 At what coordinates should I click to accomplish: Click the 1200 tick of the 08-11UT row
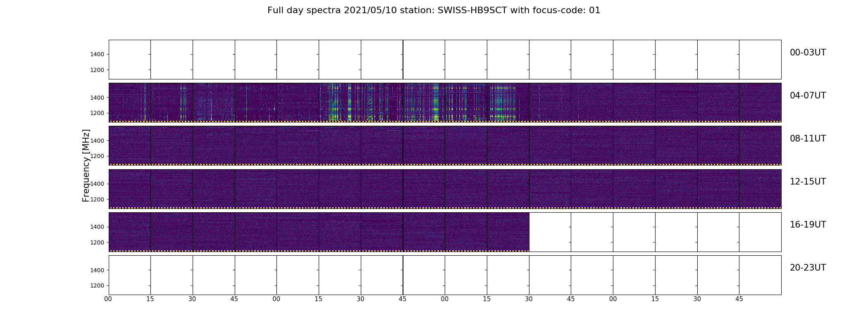97,156
